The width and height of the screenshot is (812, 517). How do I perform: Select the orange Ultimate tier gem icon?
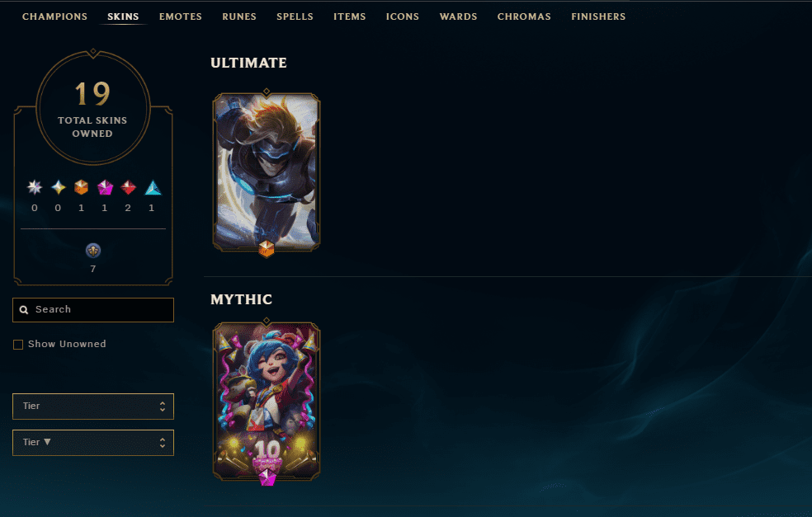tap(82, 187)
